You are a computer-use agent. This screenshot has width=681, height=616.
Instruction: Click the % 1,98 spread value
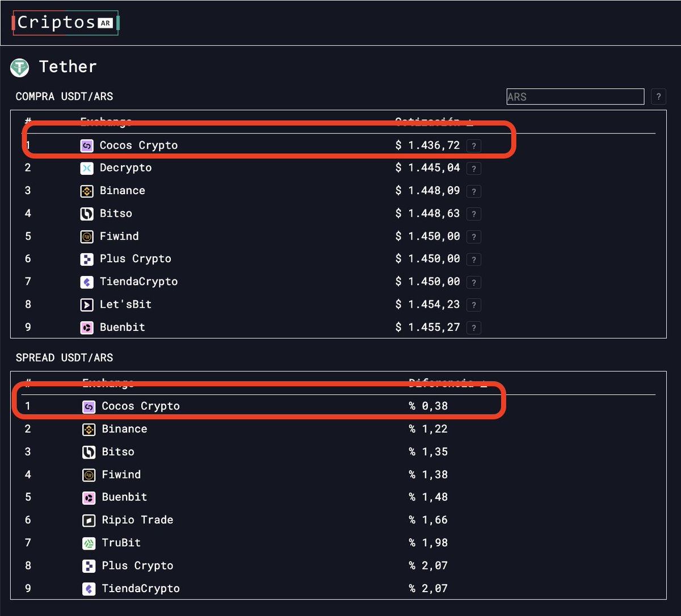[x=428, y=543]
